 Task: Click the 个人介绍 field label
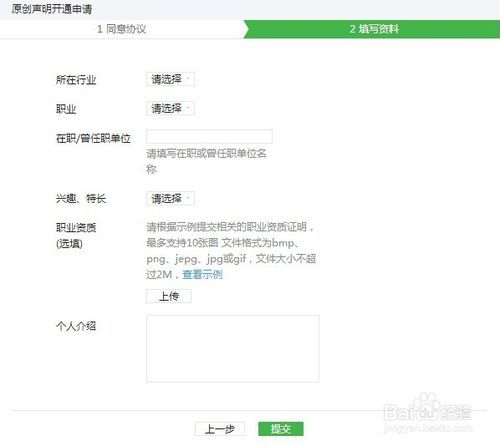[x=76, y=326]
